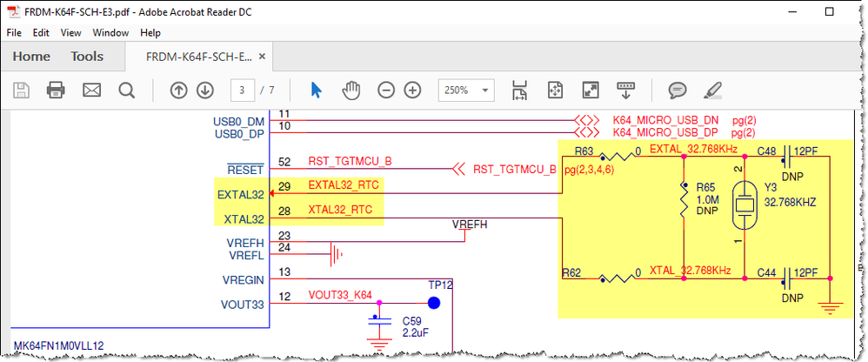The height and width of the screenshot is (362, 868).
Task: Click the pg(2,3,4,6) page reference
Action: pyautogui.click(x=589, y=170)
